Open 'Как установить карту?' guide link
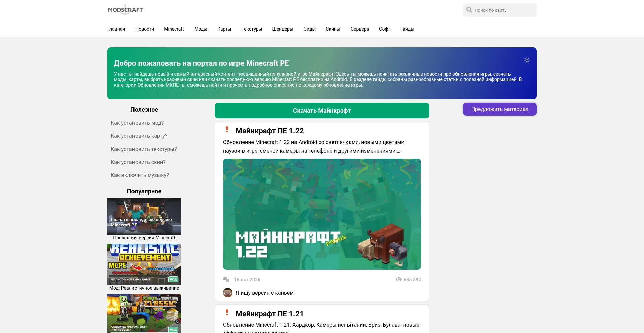This screenshot has height=333, width=644. 139,136
